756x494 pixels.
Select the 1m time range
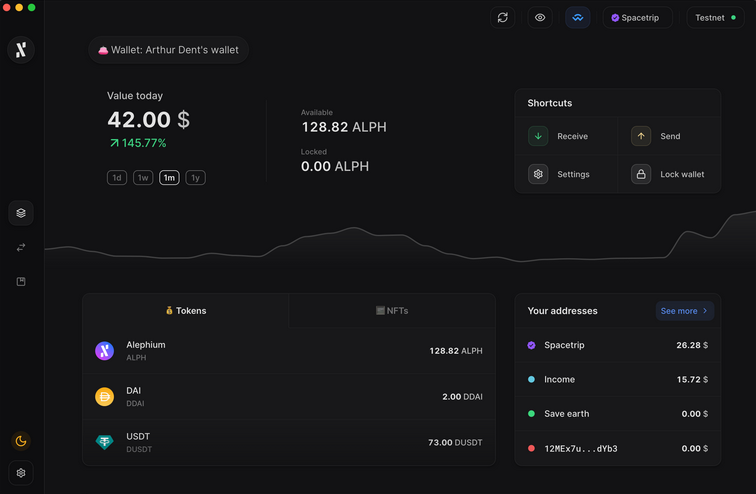click(169, 178)
